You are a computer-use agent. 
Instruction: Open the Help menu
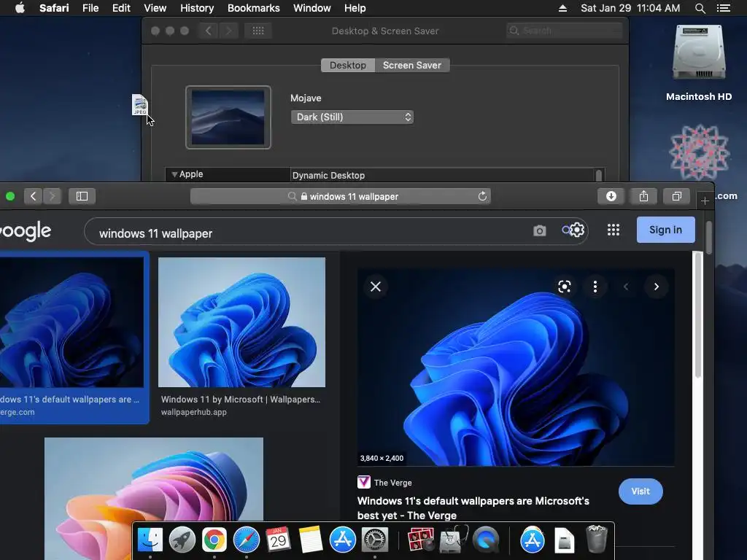point(355,8)
